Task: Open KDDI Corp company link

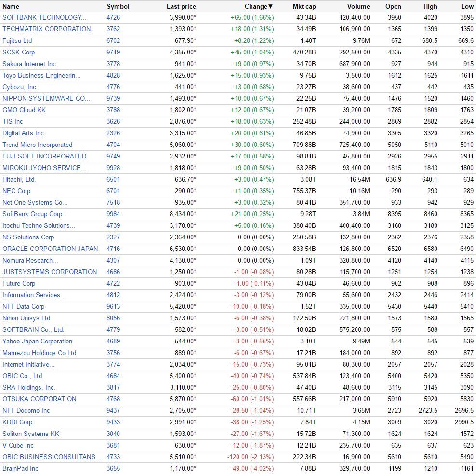Action: click(17, 422)
